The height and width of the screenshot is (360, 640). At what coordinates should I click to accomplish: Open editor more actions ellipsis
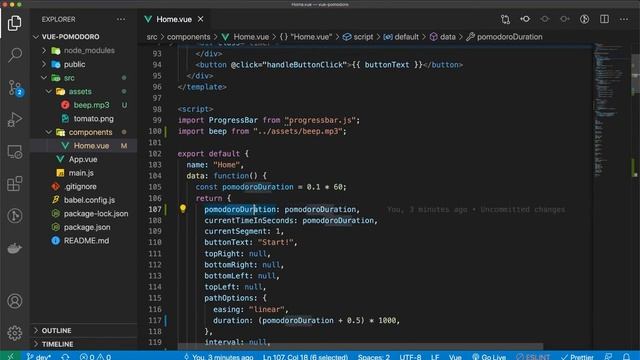[x=624, y=19]
